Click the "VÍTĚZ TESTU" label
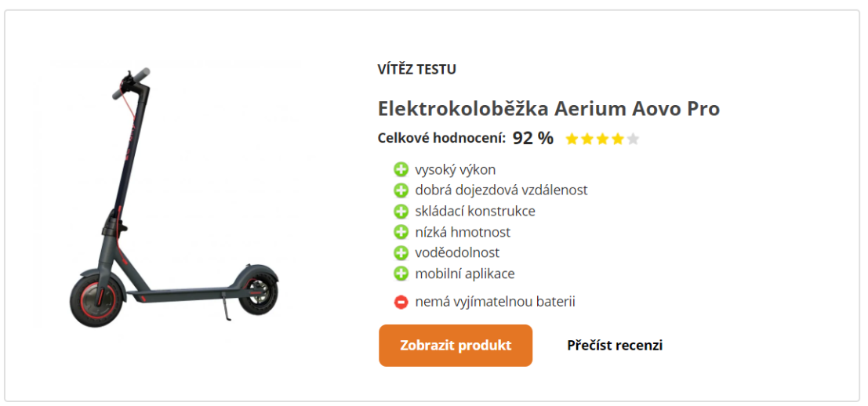 [416, 69]
